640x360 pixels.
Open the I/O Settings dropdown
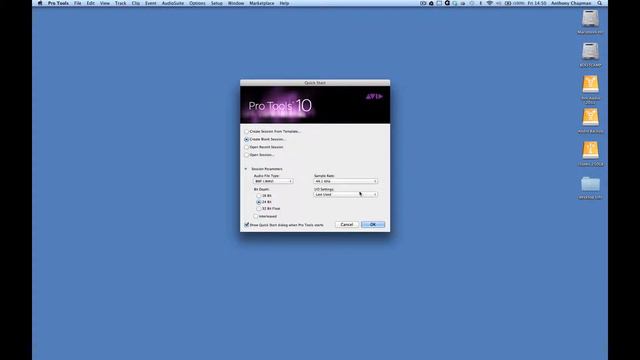click(345, 195)
